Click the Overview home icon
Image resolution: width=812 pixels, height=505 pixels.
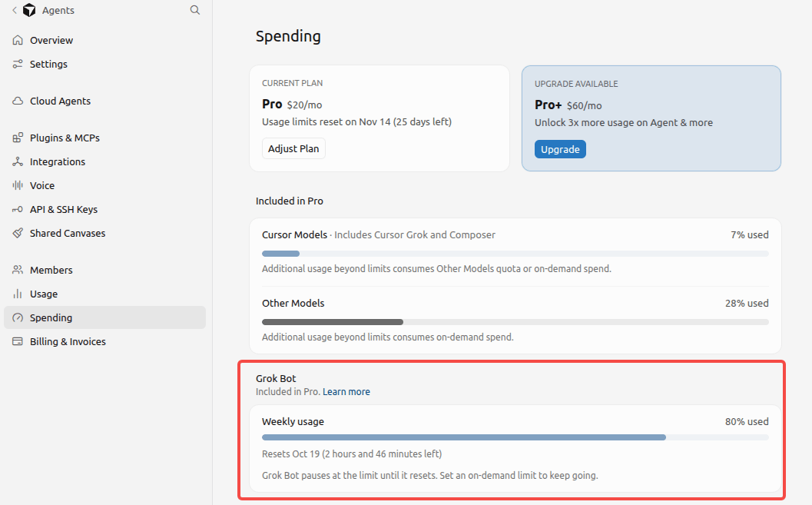pyautogui.click(x=18, y=40)
